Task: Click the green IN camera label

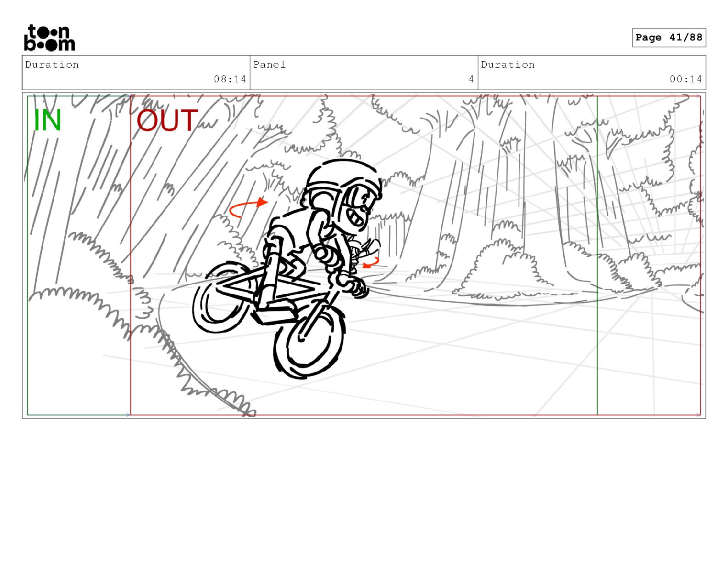Action: point(47,121)
